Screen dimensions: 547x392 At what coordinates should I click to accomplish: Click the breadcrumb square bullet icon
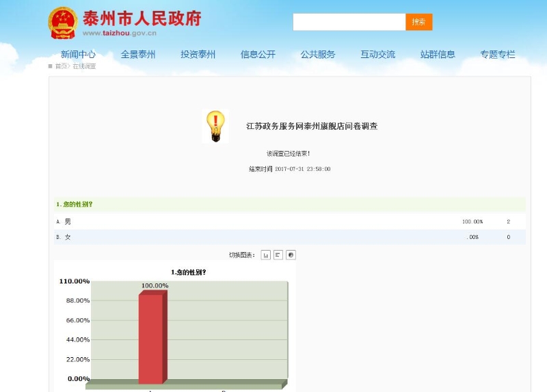coord(51,66)
